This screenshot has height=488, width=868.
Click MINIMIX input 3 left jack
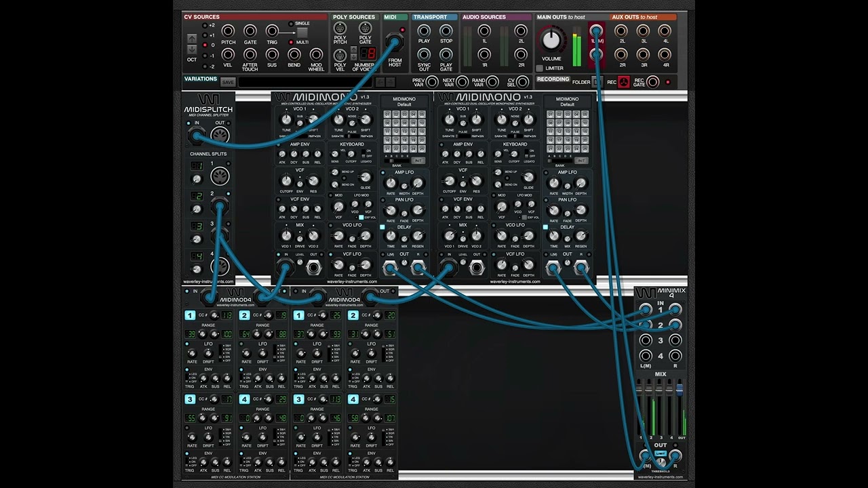pos(645,340)
